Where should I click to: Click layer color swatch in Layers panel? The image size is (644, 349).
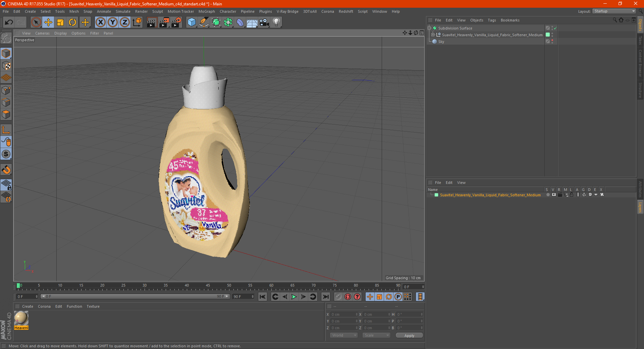click(436, 195)
